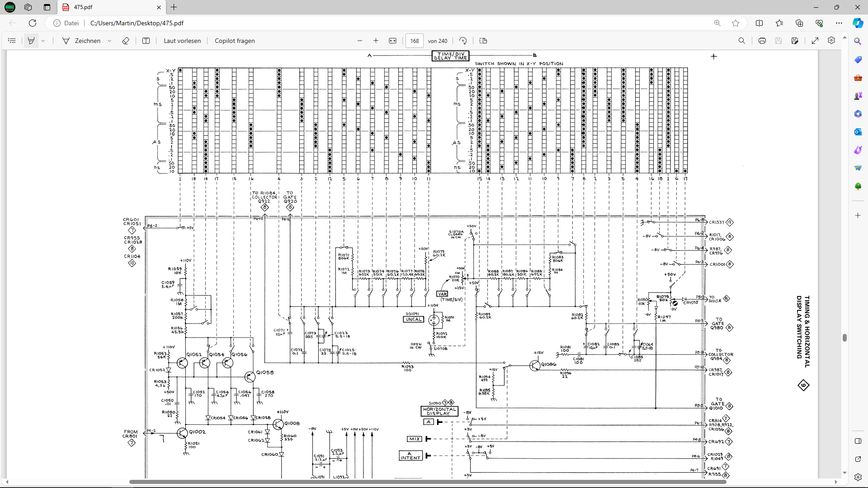
Task: Open sidebar paper plane Drop icon
Action: click(858, 168)
